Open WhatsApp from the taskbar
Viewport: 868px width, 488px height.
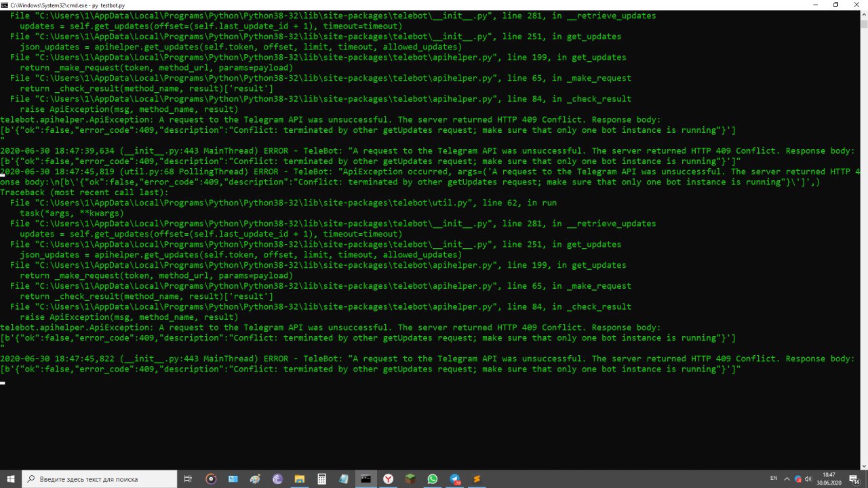[x=433, y=479]
